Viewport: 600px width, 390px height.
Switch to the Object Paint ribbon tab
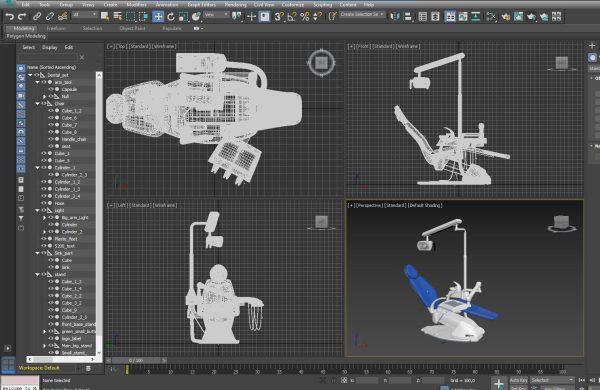click(x=132, y=28)
